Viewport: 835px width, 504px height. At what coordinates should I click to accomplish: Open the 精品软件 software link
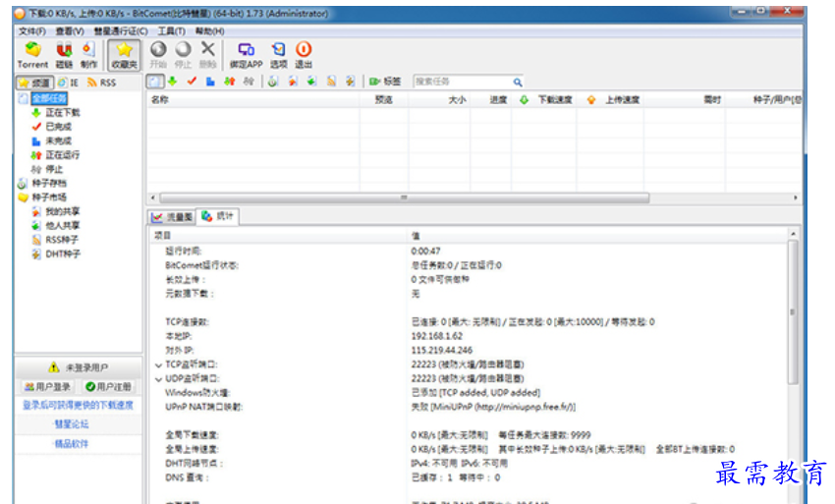(x=72, y=444)
